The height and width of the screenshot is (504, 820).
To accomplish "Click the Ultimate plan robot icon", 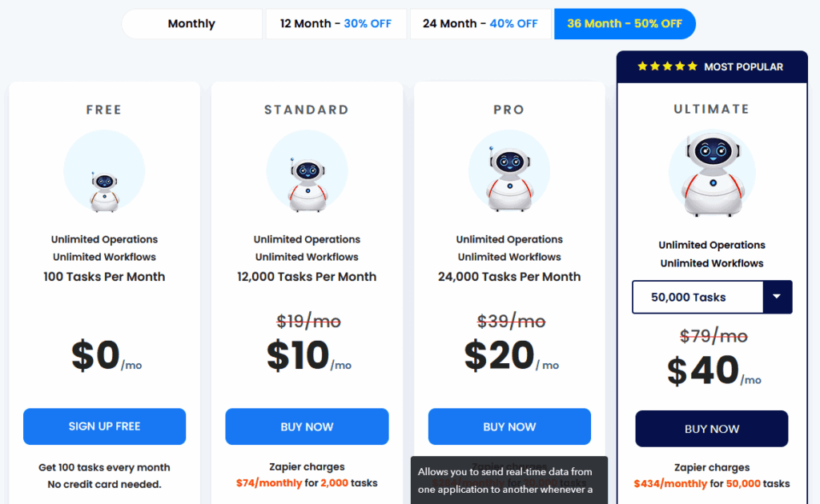I will [x=711, y=174].
